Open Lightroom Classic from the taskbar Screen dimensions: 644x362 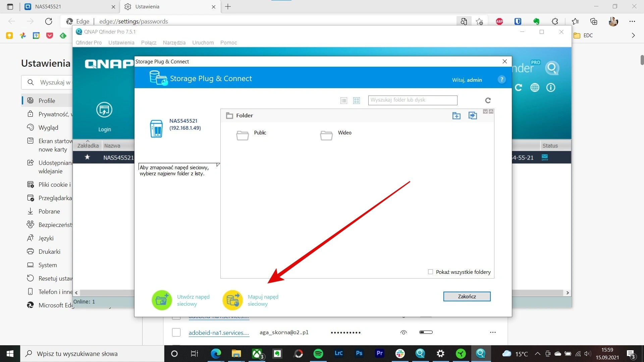(339, 353)
